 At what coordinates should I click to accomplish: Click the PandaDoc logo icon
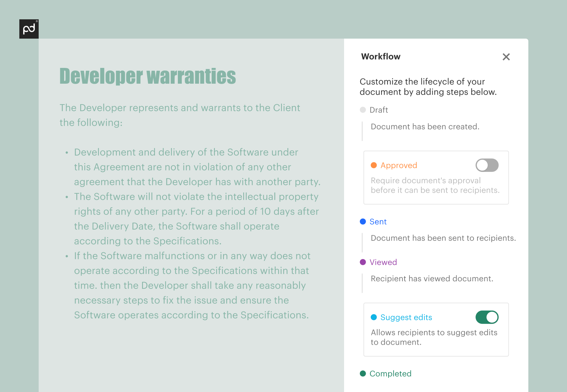pos(29,29)
